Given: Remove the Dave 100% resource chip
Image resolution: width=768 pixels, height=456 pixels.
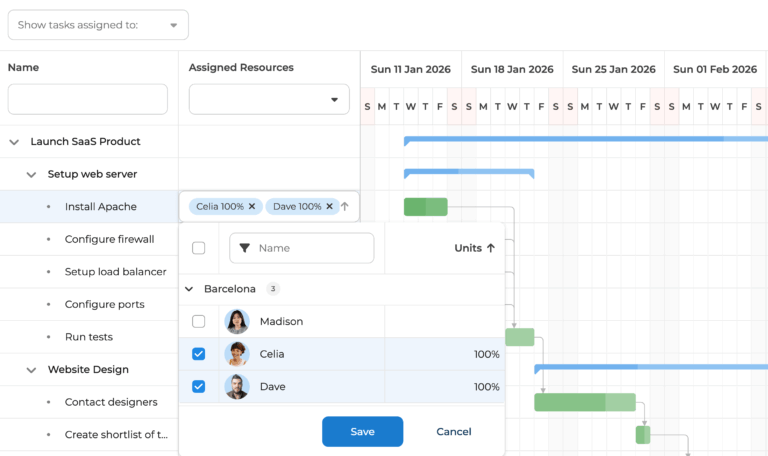Looking at the screenshot, I should [330, 207].
